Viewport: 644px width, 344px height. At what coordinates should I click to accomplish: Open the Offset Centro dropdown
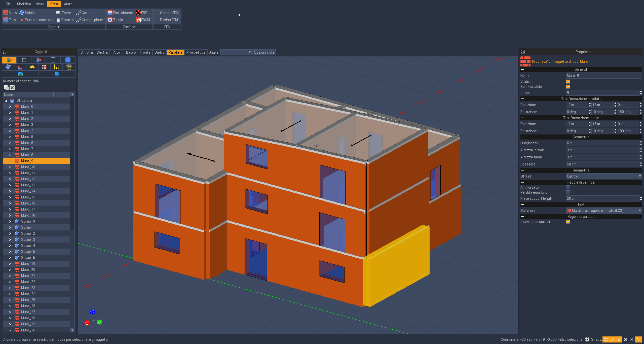[x=603, y=176]
